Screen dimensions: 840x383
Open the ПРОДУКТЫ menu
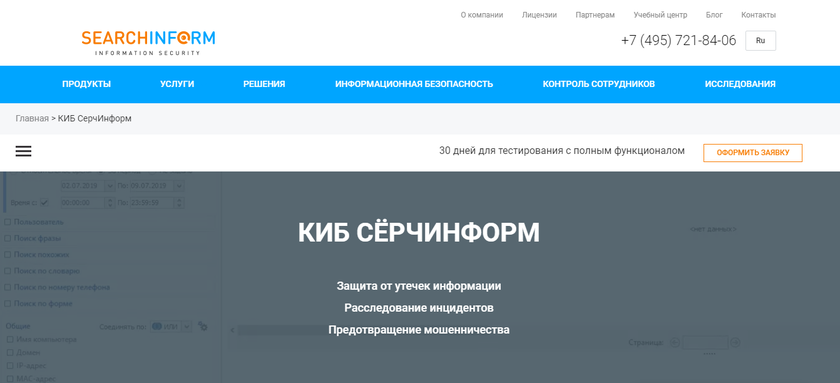(86, 84)
